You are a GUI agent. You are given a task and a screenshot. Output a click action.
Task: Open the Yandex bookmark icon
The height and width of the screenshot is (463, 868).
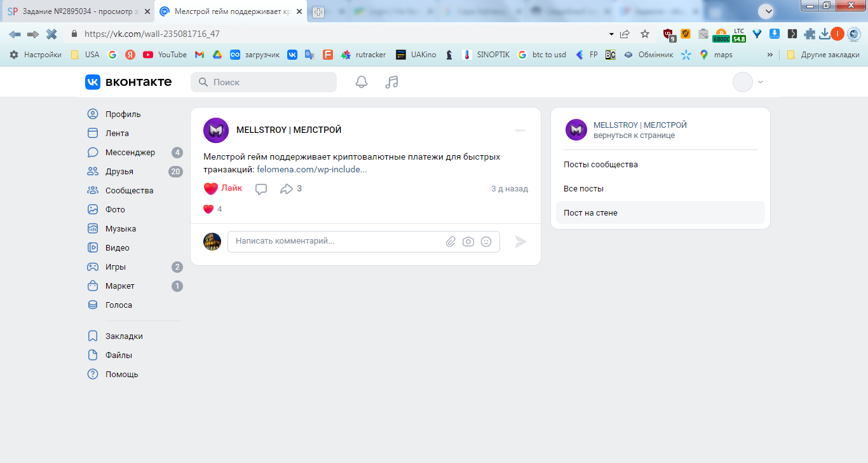click(x=130, y=55)
